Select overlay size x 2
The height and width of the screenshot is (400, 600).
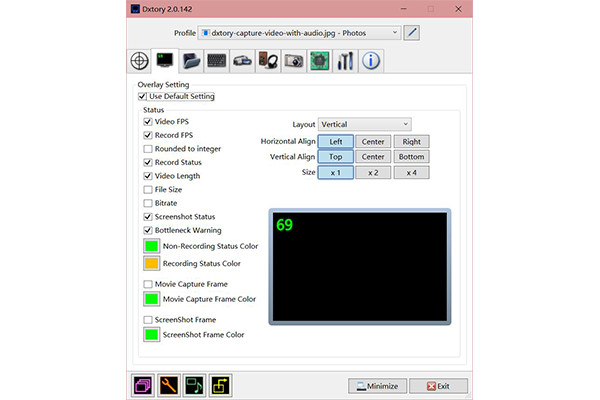373,173
